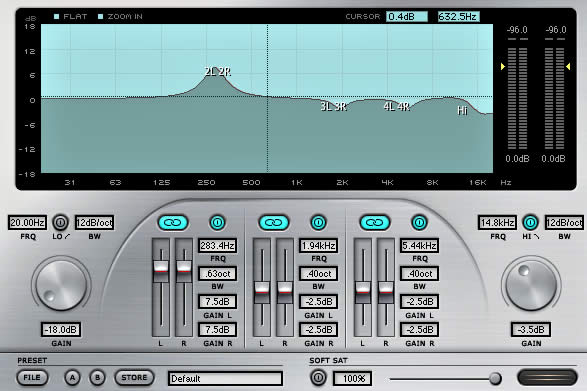Image resolution: width=587 pixels, height=391 pixels.
Task: Enable the FLAT checkbox
Action: pos(57,16)
